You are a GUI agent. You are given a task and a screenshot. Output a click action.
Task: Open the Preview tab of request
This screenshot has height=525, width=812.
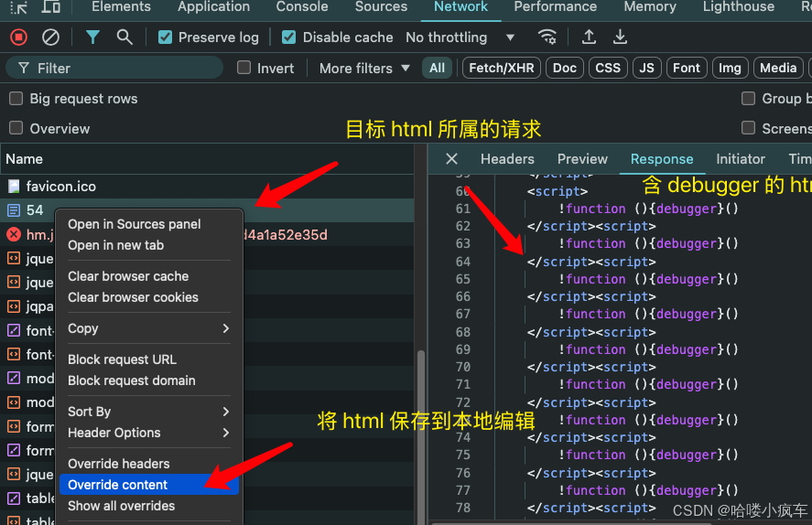pos(582,159)
